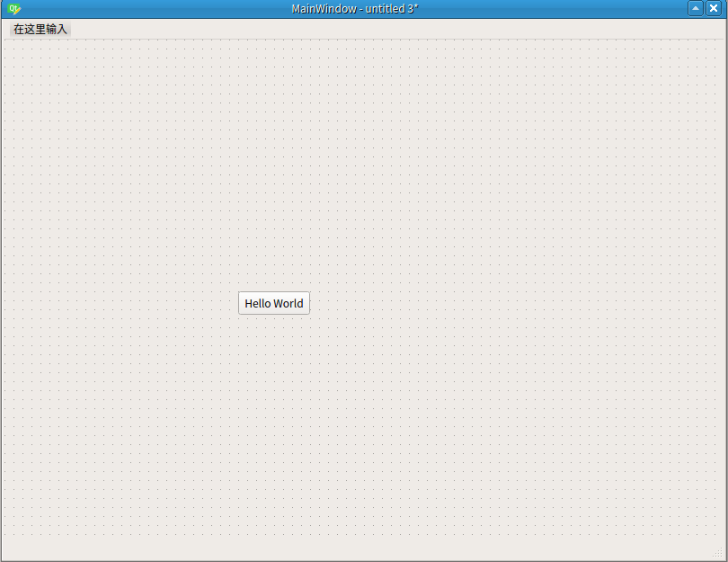The width and height of the screenshot is (728, 562).
Task: Click the grid area just under the menu bar
Action: [360, 49]
